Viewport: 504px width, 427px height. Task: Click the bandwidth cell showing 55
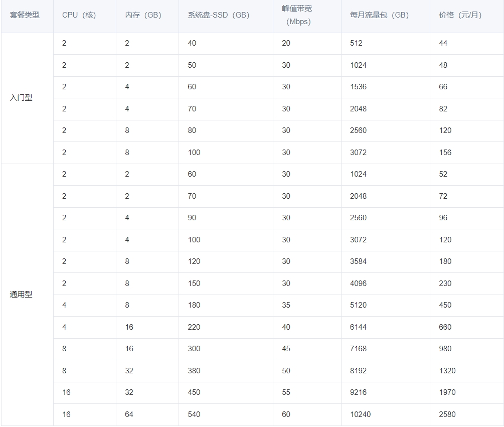(x=307, y=392)
